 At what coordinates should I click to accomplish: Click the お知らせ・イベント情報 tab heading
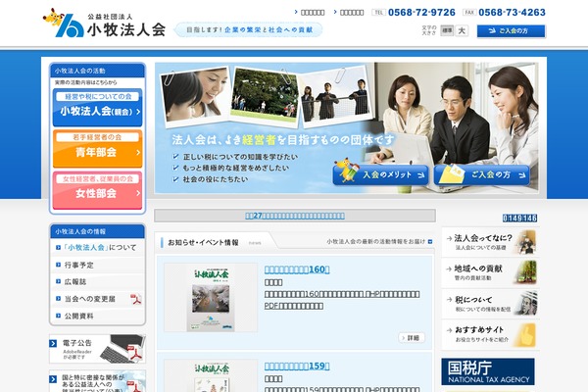click(x=203, y=243)
